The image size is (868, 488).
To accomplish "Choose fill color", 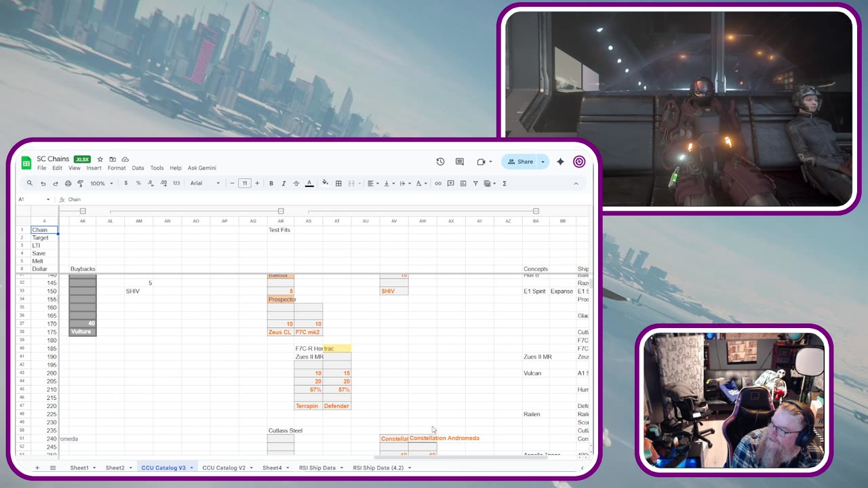I will coord(325,182).
